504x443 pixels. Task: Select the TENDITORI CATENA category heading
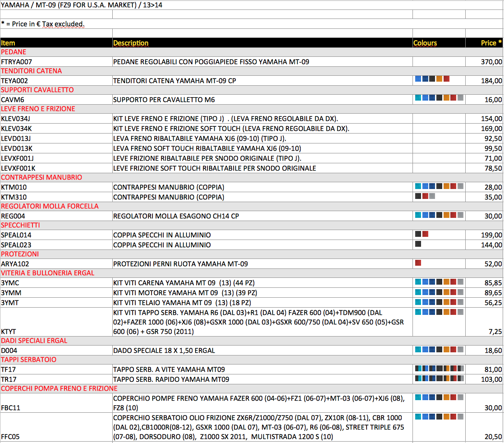click(31, 71)
